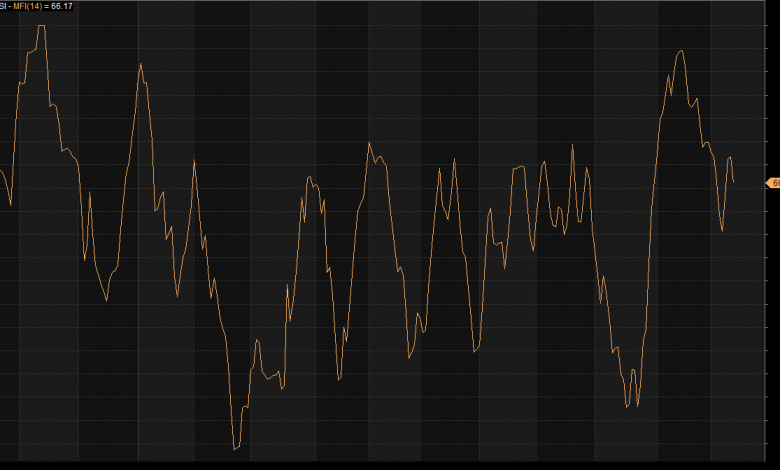Click the right vertical price scale axis
780x470 pixels.
772,300
